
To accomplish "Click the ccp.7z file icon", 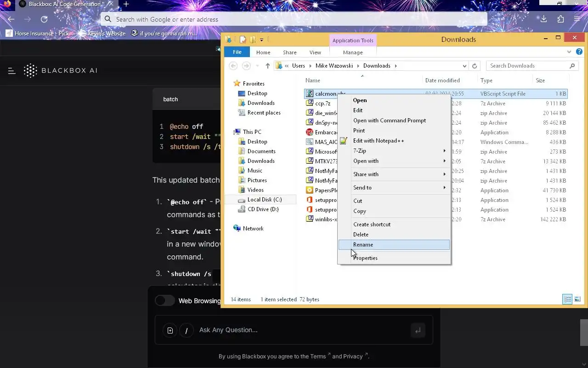I will pyautogui.click(x=310, y=103).
